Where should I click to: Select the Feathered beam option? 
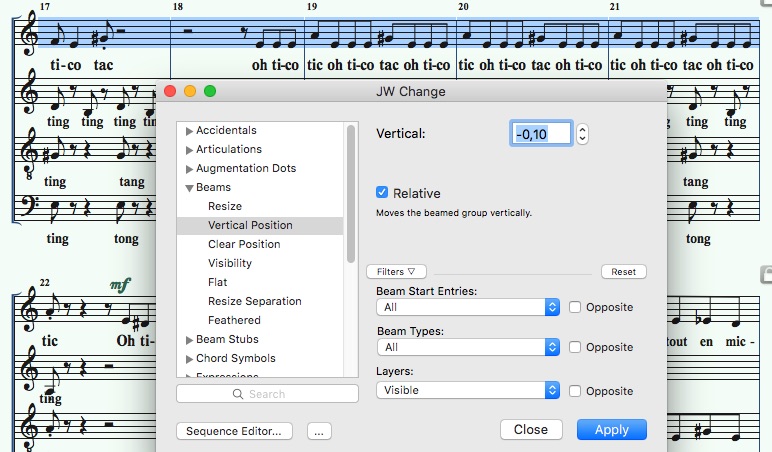pyautogui.click(x=234, y=321)
